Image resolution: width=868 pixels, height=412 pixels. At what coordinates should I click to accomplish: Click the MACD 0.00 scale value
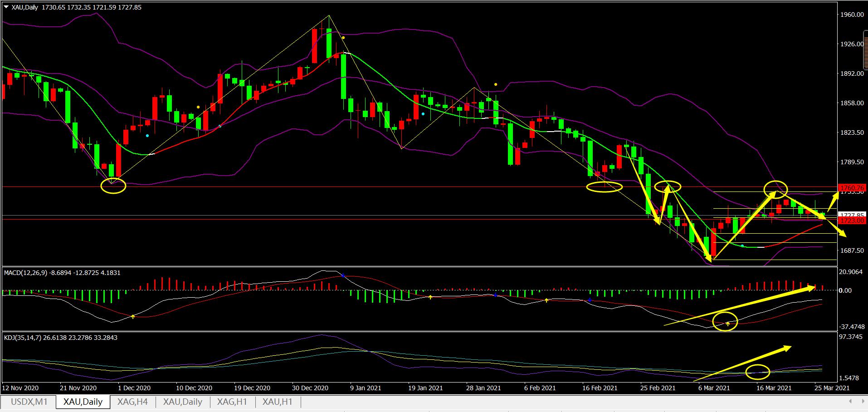[846, 290]
